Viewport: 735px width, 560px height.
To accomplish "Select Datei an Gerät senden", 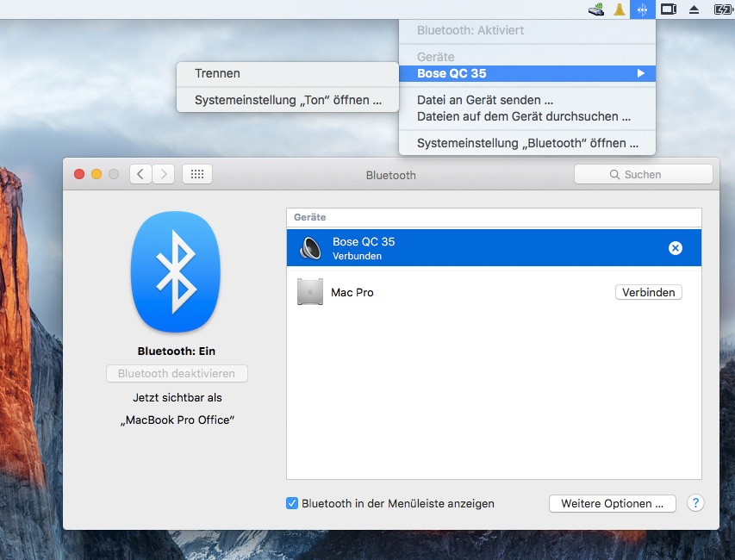I will coord(526,100).
